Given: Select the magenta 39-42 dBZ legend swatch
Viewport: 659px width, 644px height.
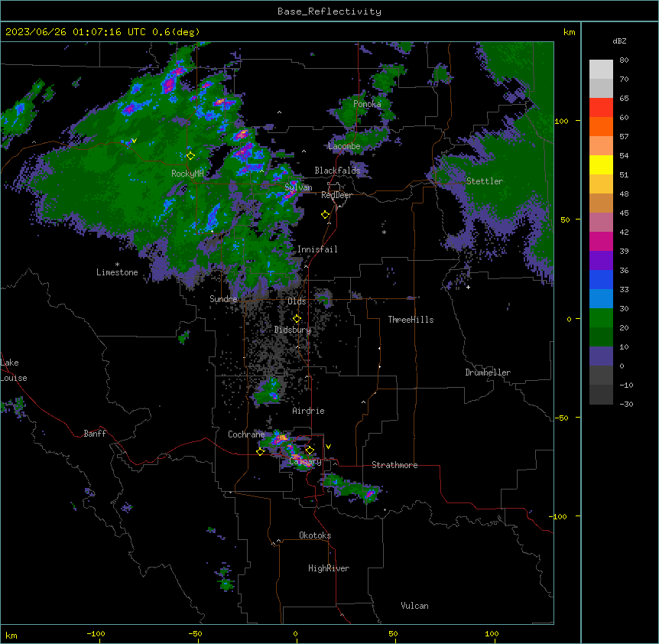Looking at the screenshot, I should click(601, 241).
